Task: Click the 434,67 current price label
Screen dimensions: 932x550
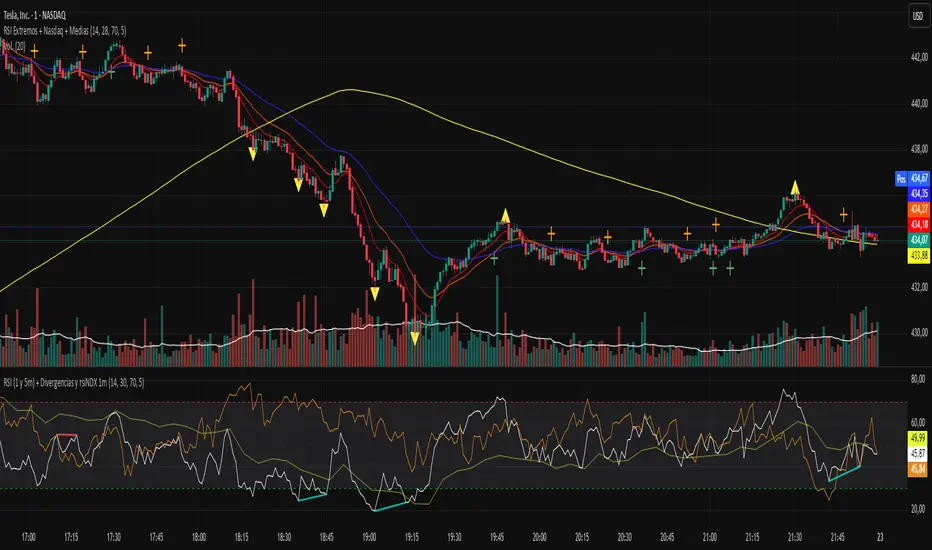Action: pyautogui.click(x=919, y=178)
